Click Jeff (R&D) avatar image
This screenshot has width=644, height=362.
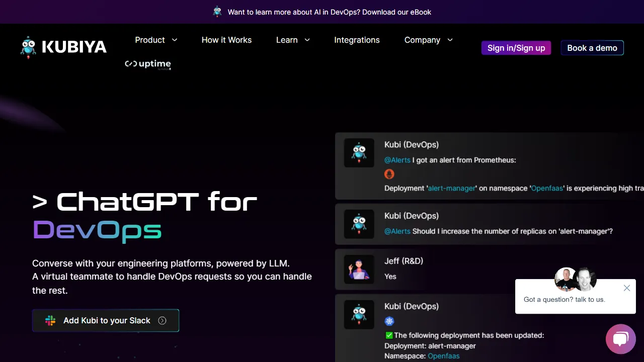click(x=359, y=269)
